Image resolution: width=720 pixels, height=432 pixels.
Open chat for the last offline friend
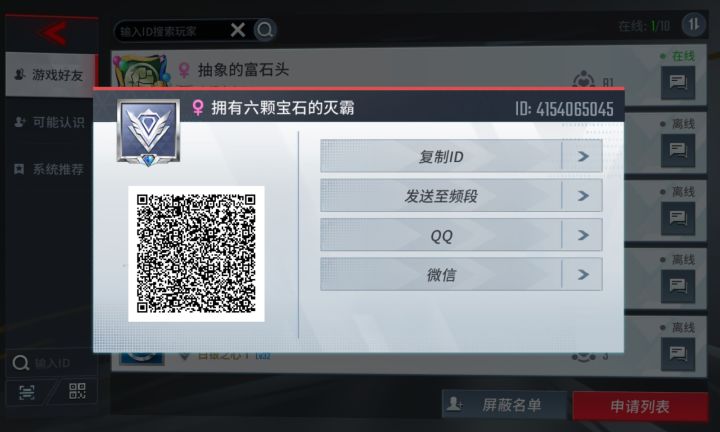678,353
